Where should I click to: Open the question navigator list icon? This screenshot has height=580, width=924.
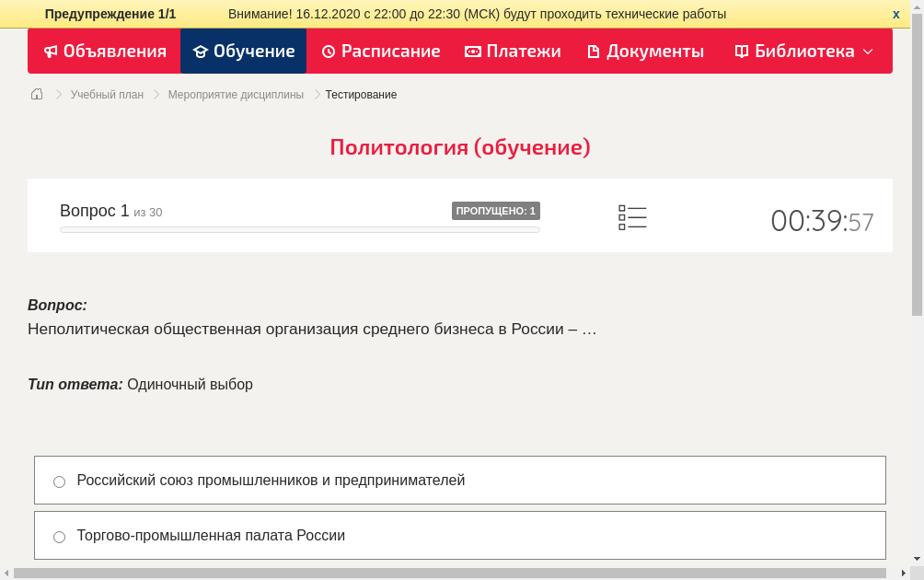(632, 217)
